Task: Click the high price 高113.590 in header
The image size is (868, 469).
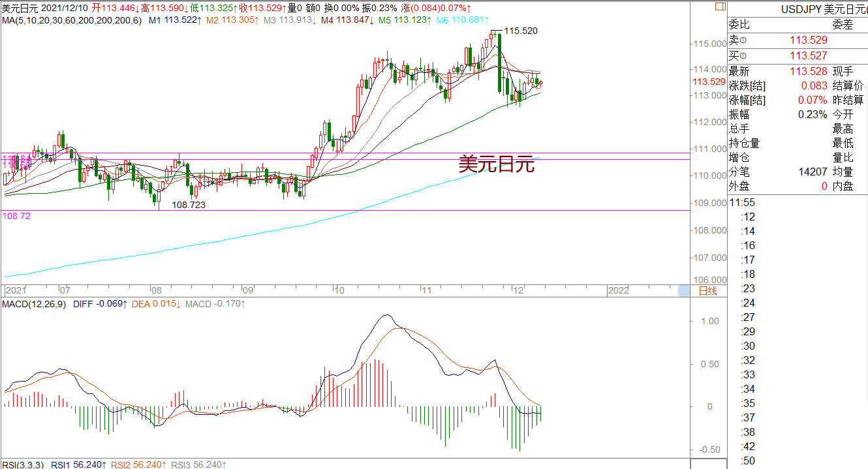Action: pos(164,8)
